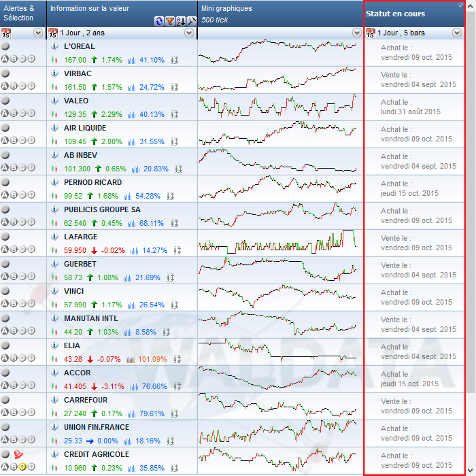Toggle selection list B for VIRBAC
This screenshot has width=476, height=476.
[14, 86]
